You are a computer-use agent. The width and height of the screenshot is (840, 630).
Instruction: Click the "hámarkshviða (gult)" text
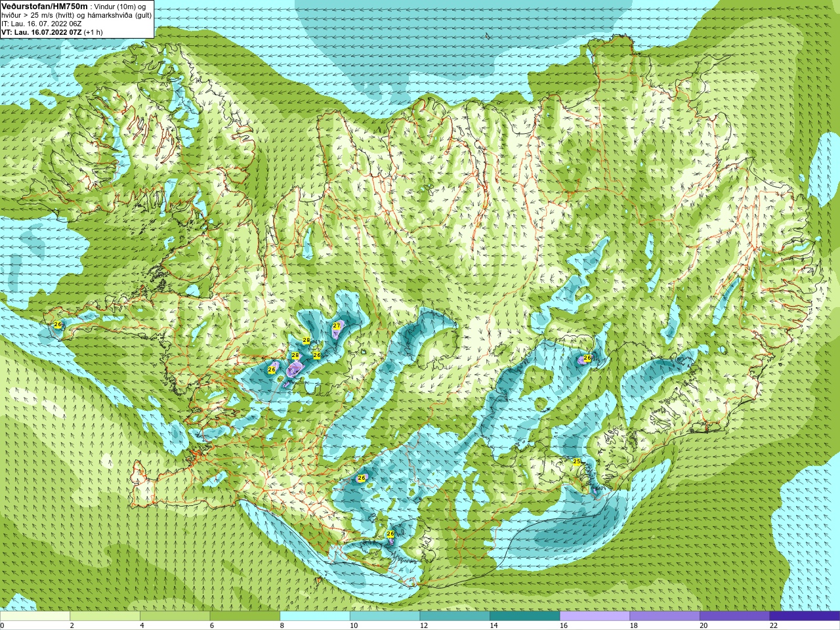point(119,15)
